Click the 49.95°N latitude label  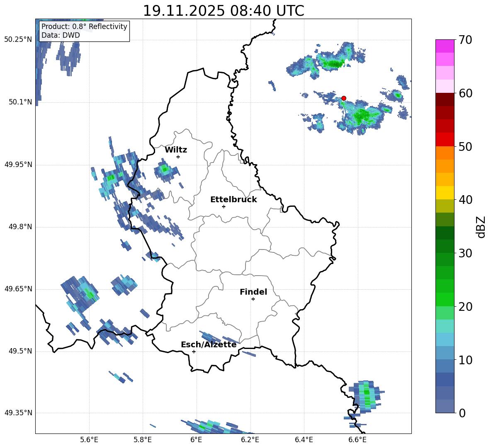[18, 165]
